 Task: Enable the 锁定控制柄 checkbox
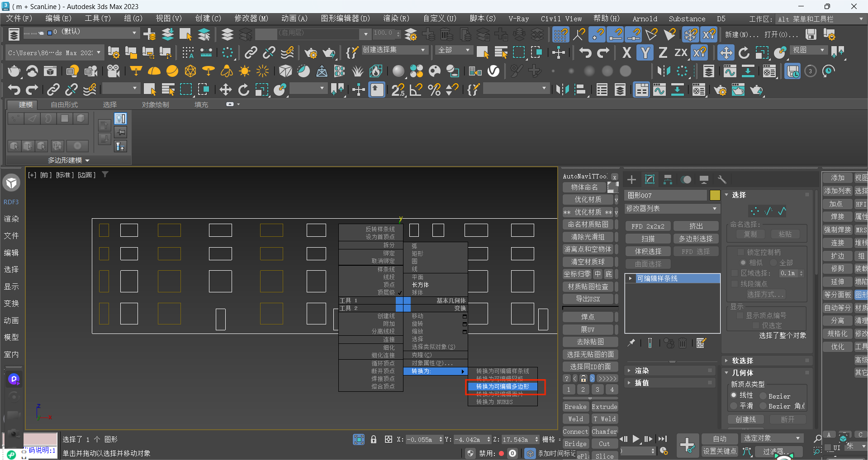point(741,252)
